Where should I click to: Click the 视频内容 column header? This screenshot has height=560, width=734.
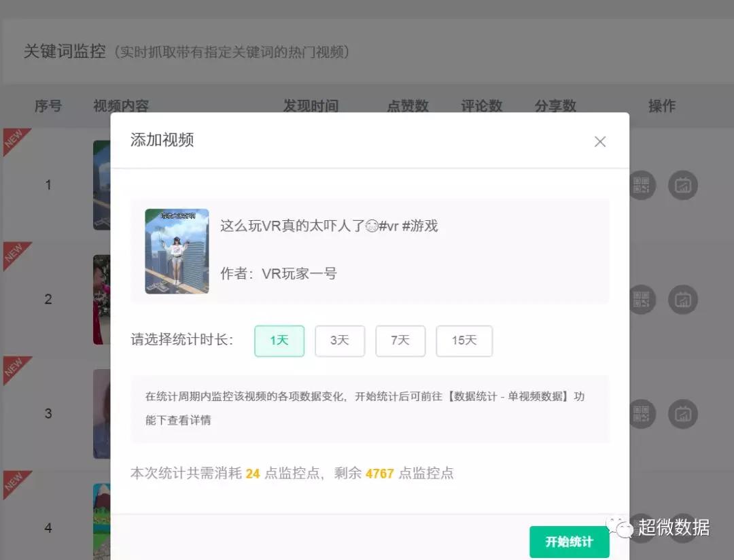click(121, 106)
